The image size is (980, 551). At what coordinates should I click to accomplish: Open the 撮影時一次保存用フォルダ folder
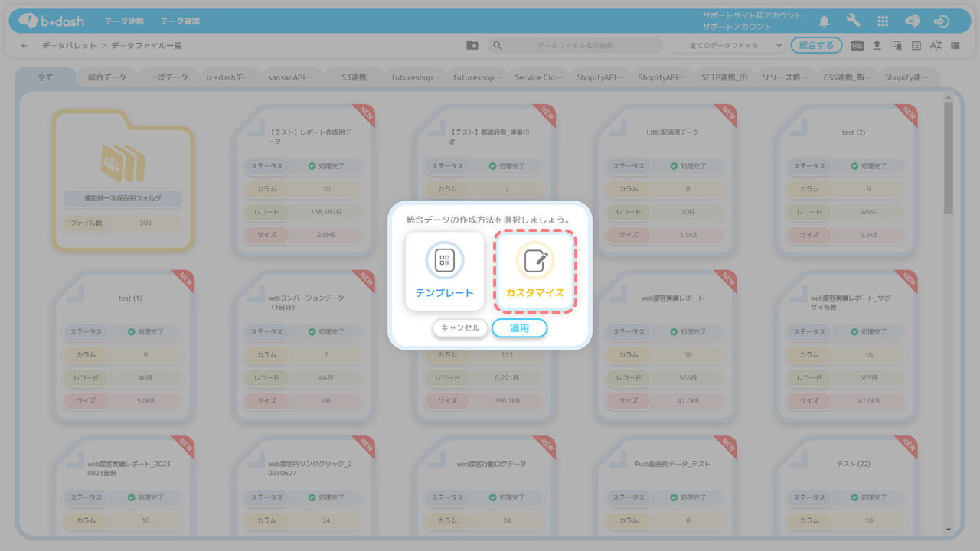[122, 180]
